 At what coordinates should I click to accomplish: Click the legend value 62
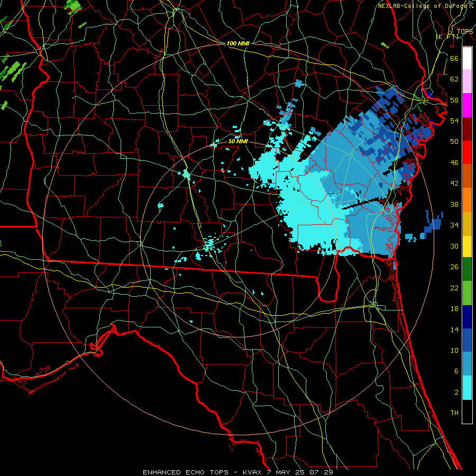coord(454,79)
